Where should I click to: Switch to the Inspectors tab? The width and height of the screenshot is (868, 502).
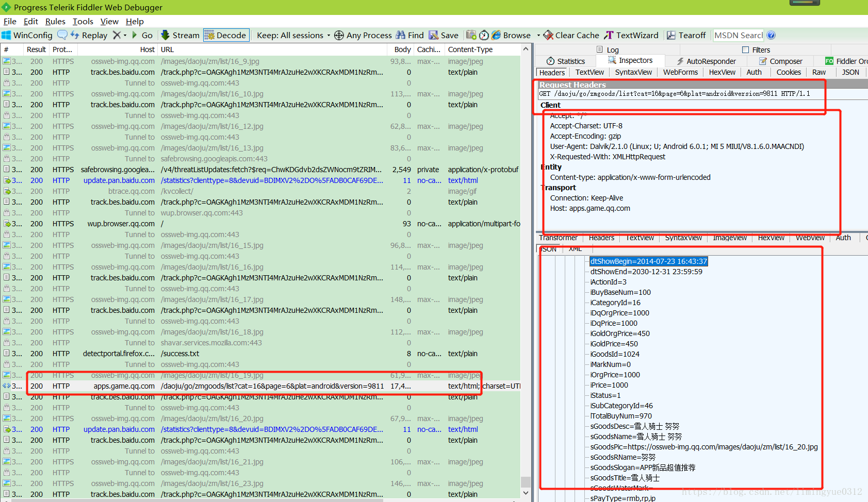(x=630, y=60)
